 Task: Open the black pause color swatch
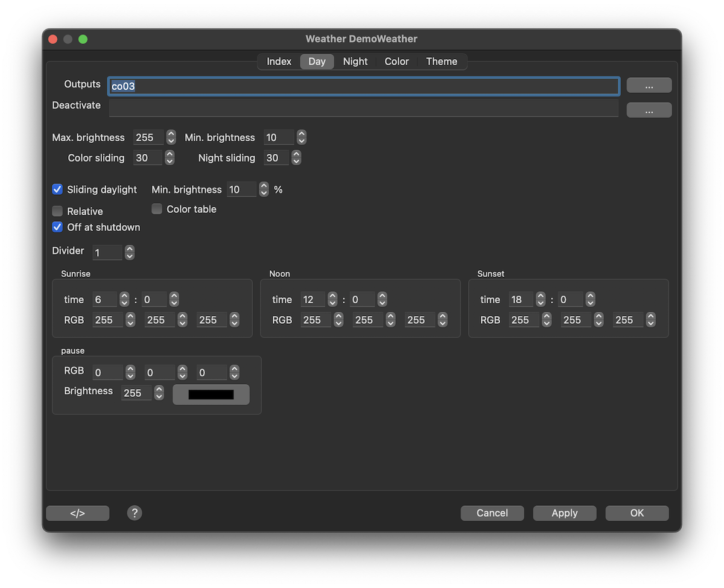(x=211, y=394)
